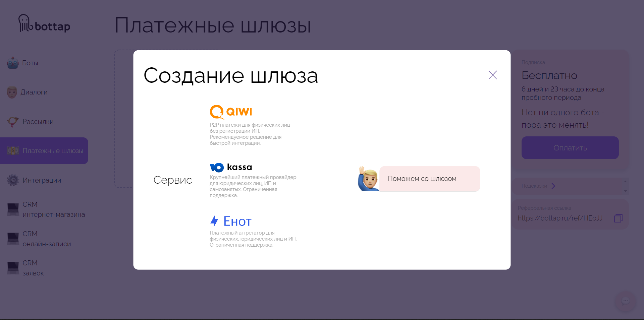Click the Поможем со шлюзом help button

coord(430,179)
